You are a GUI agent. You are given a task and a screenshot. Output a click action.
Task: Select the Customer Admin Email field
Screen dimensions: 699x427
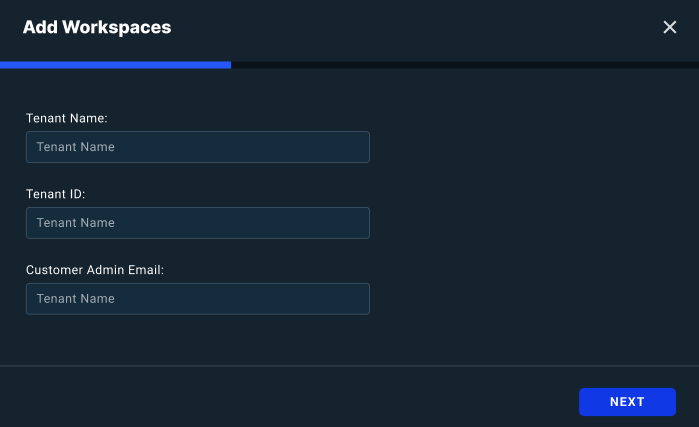click(198, 299)
